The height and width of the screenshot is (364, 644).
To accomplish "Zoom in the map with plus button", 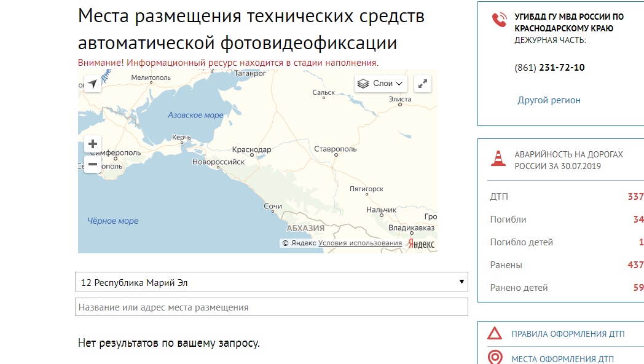I will (x=93, y=144).
